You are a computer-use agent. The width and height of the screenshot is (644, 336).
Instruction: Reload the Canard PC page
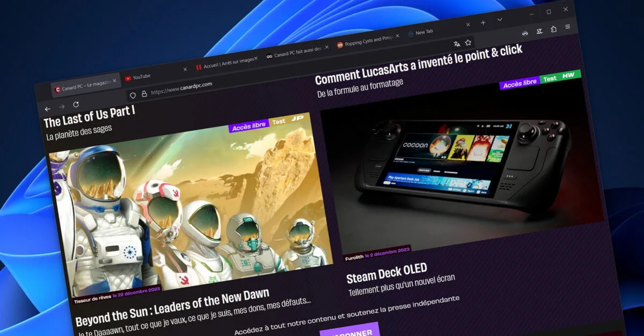tap(76, 104)
